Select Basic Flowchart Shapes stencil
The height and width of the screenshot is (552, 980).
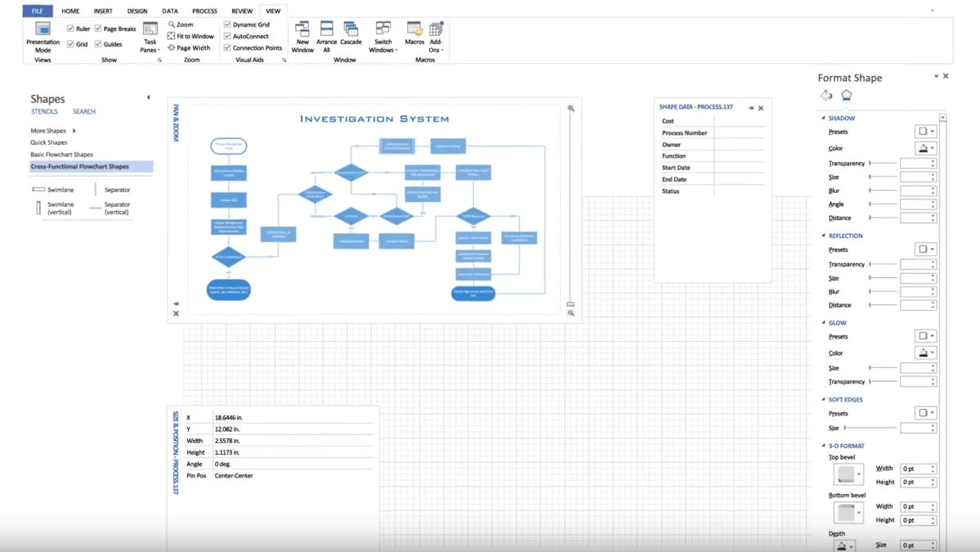(62, 155)
